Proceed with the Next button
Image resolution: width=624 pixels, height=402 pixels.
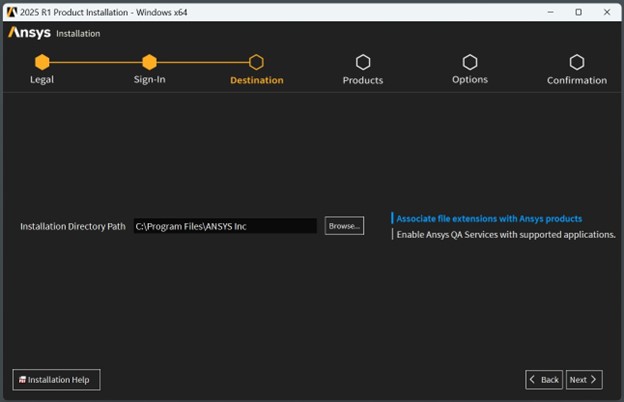click(584, 380)
